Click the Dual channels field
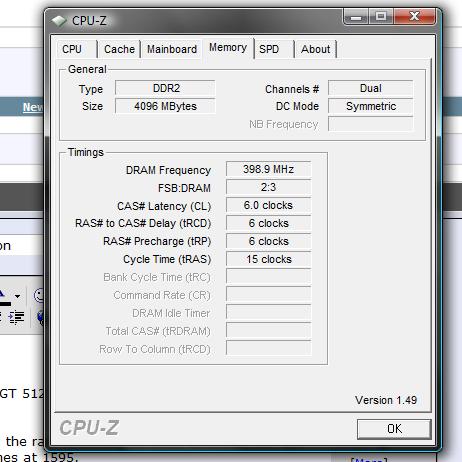462x462 pixels. coord(371,88)
